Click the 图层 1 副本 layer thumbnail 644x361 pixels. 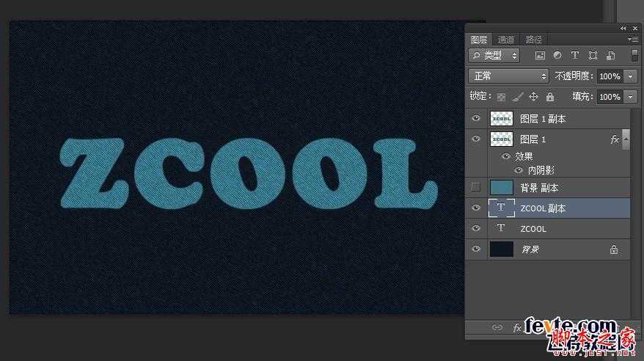(502, 119)
